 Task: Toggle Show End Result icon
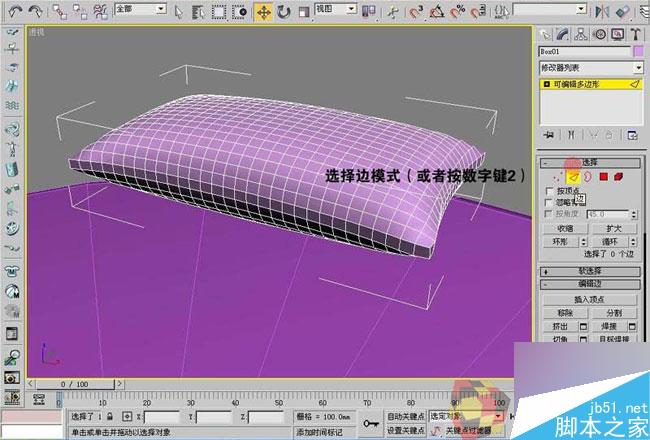[x=571, y=135]
